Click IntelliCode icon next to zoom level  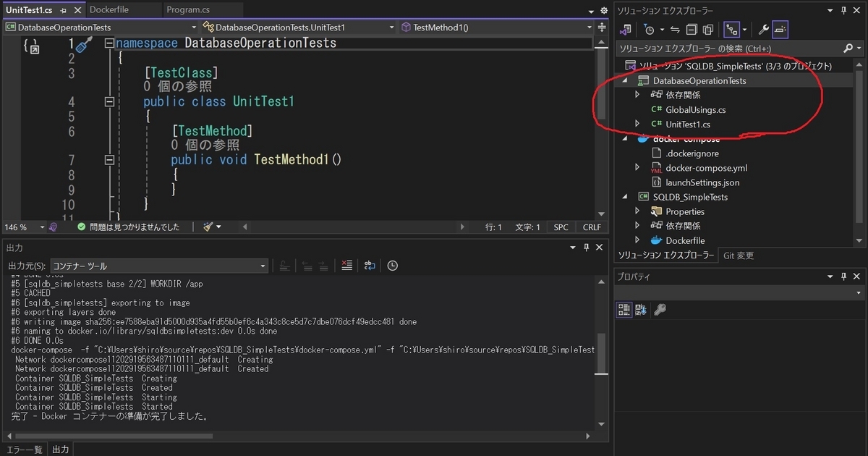click(53, 227)
